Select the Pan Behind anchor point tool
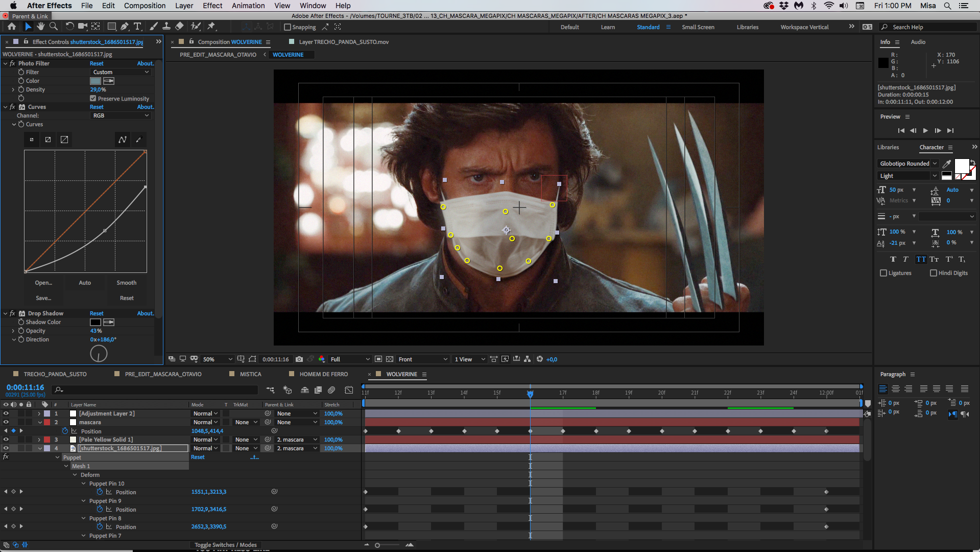980x552 pixels. coord(95,27)
